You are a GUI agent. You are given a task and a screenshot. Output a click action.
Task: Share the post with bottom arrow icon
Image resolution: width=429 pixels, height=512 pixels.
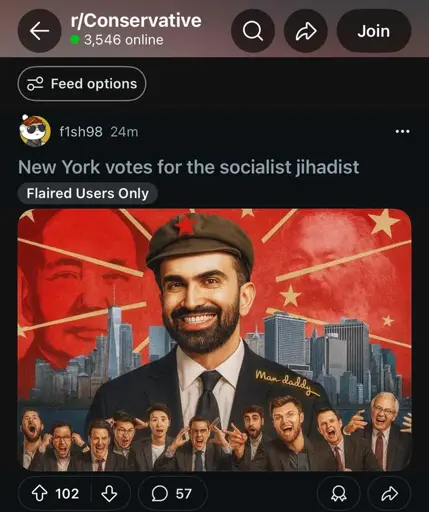pos(389,494)
